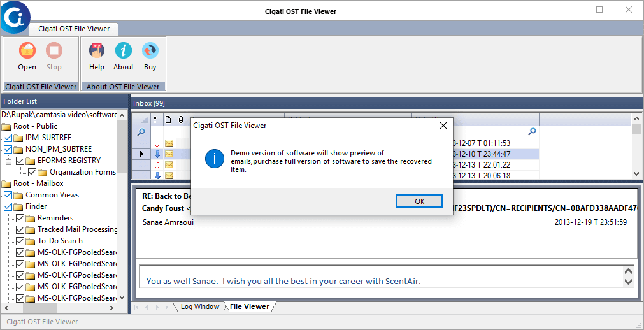Select the Tracked Mail Processing folder

pyautogui.click(x=77, y=229)
